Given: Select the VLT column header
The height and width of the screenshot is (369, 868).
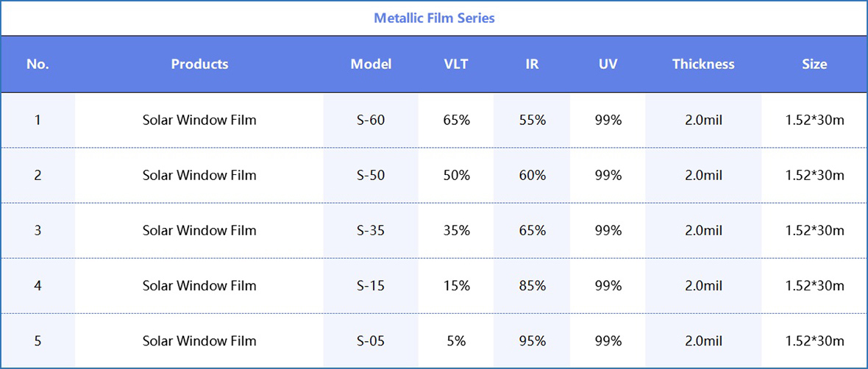Looking at the screenshot, I should point(456,64).
